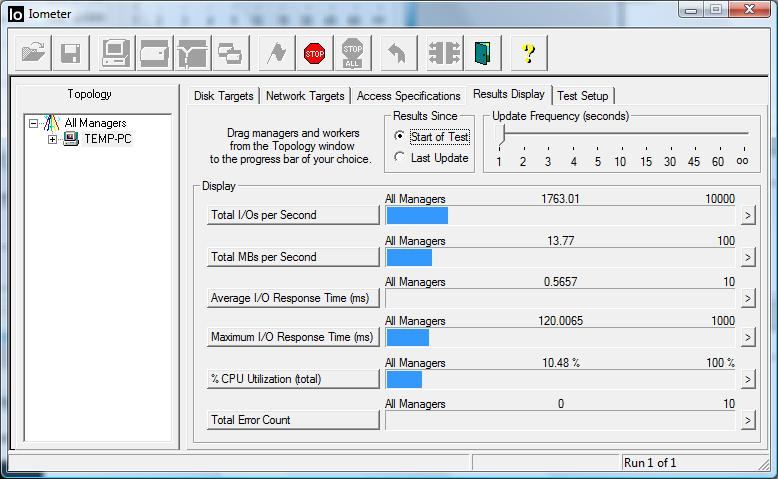This screenshot has height=479, width=778.
Task: Click % CPU Utilization (total) button
Action: point(293,379)
